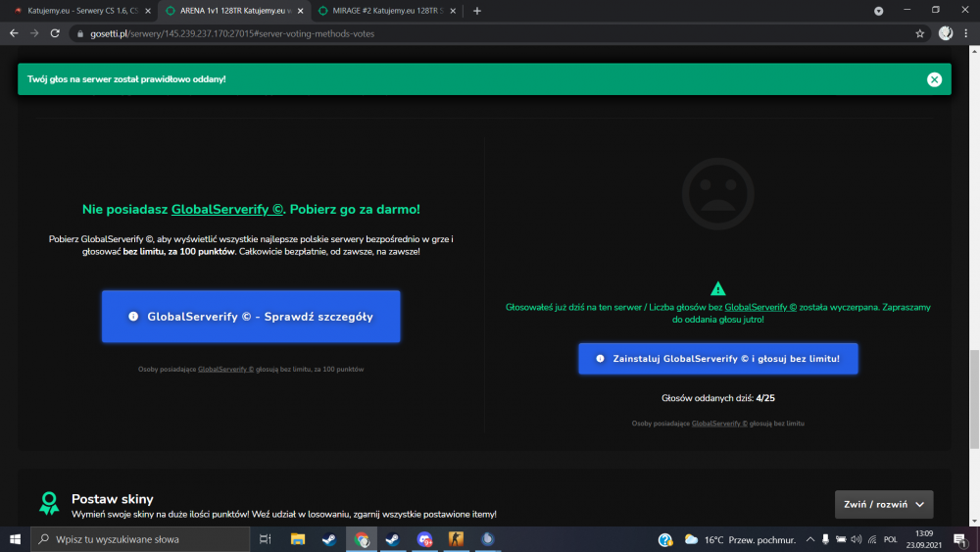Open the weather widget showing 16°C
This screenshot has height=552, width=980.
point(740,539)
